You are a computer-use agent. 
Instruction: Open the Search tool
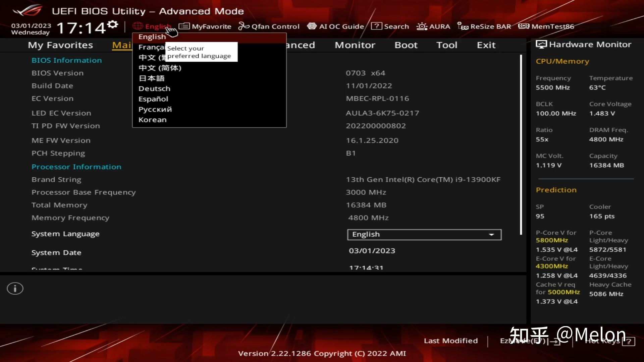point(390,26)
